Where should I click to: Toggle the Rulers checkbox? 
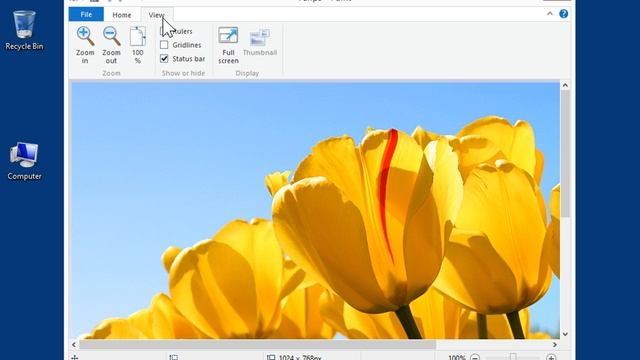point(164,31)
